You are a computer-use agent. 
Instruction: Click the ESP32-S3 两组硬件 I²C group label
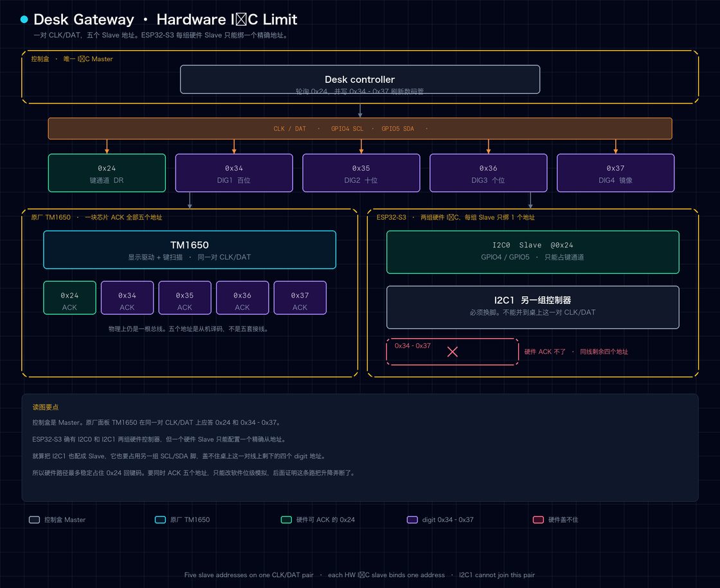pyautogui.click(x=456, y=217)
